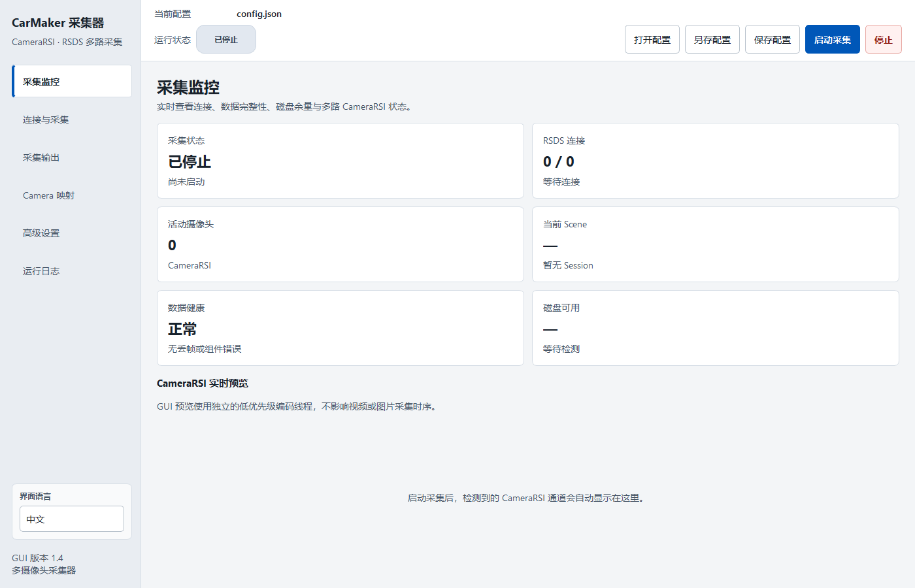This screenshot has height=588, width=915.
Task: Click the 已停止 run status badge
Action: click(226, 39)
